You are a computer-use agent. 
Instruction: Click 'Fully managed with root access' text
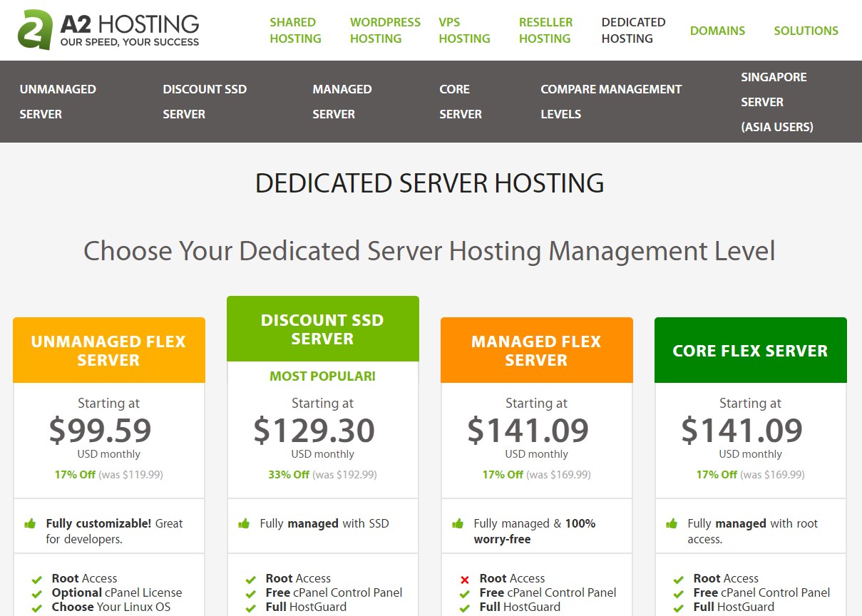click(x=753, y=531)
